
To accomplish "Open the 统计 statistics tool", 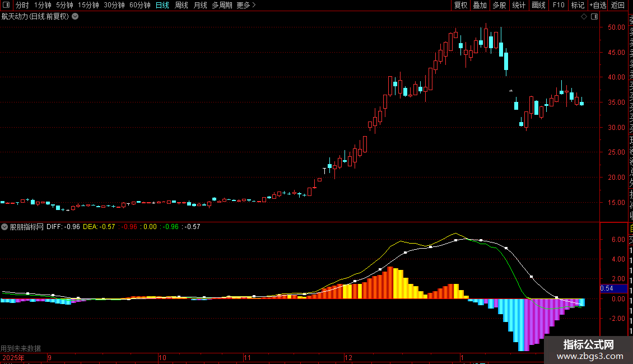I will 519,5.
